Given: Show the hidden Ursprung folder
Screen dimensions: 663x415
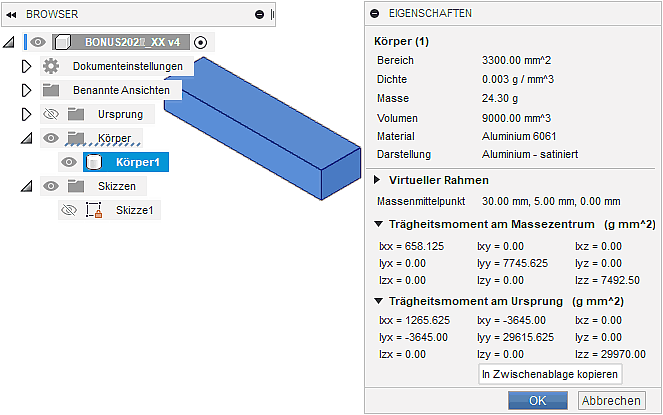Looking at the screenshot, I should [51, 114].
